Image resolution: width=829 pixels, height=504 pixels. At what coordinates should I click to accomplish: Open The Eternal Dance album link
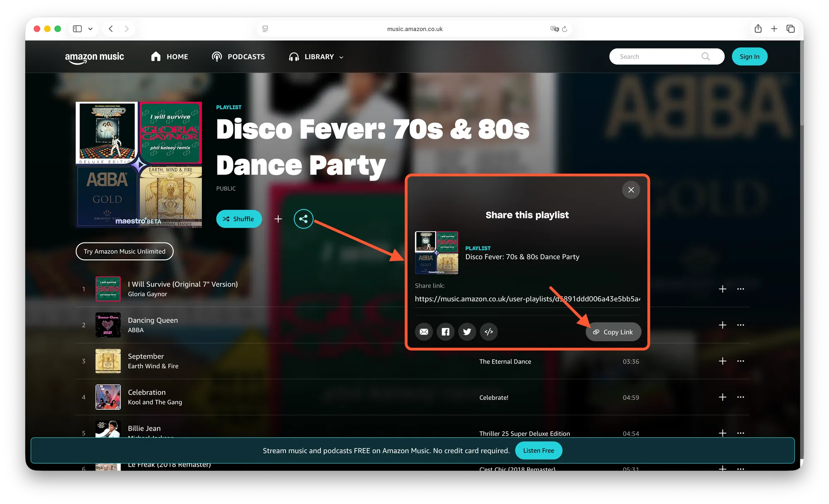[505, 361]
